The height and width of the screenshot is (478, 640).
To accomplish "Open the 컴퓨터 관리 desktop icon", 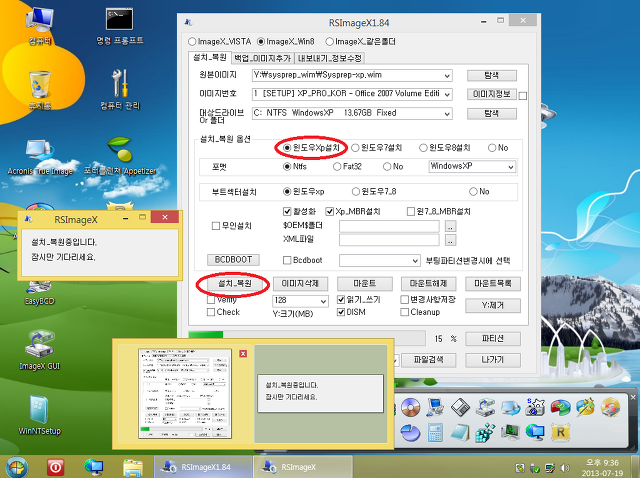I will (x=120, y=90).
